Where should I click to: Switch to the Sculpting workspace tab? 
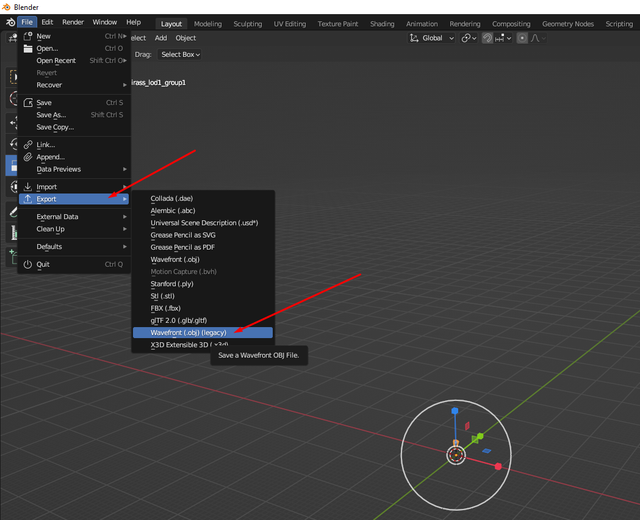248,24
